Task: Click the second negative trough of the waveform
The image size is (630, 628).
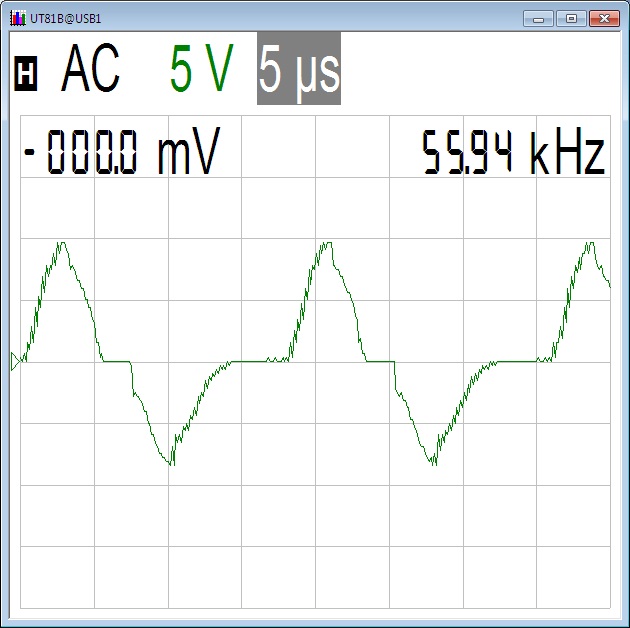Action: (432, 462)
